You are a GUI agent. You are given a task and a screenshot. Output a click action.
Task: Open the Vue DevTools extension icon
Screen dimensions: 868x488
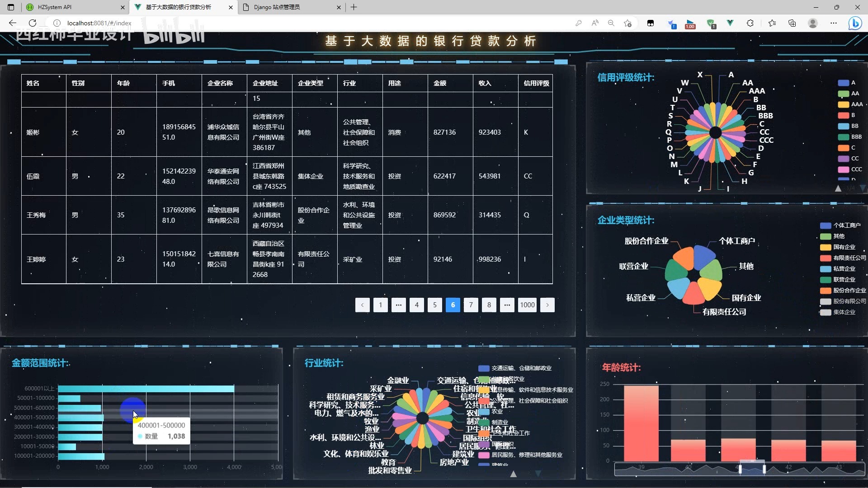pyautogui.click(x=731, y=23)
